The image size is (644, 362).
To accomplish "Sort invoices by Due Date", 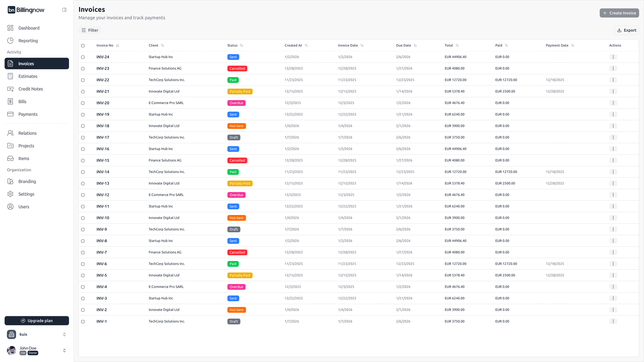I will pos(415,45).
